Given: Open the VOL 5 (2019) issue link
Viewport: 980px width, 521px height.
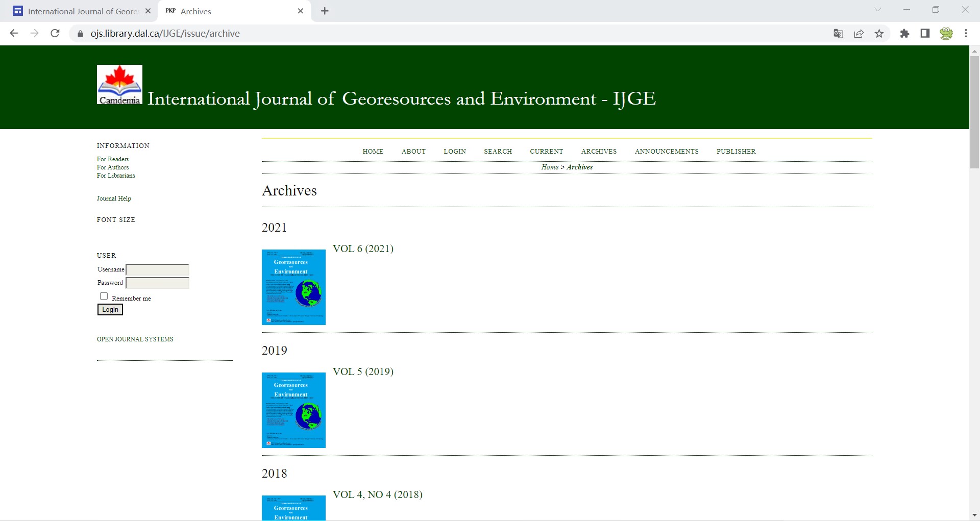Looking at the screenshot, I should [363, 371].
